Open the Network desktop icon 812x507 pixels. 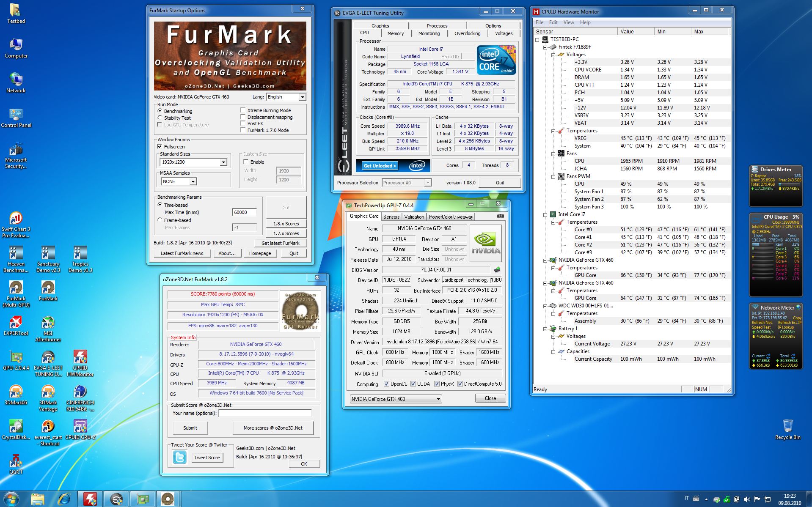[16, 83]
